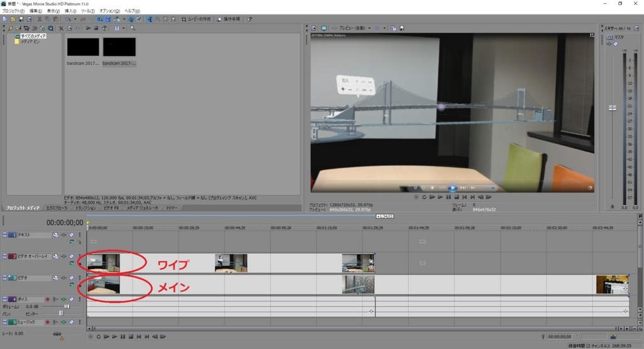
Task: Click the search media magnifier icon
Action: coord(133,28)
